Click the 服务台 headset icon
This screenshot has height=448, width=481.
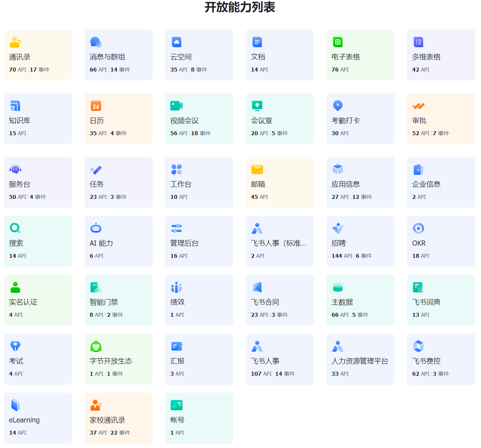click(15, 169)
